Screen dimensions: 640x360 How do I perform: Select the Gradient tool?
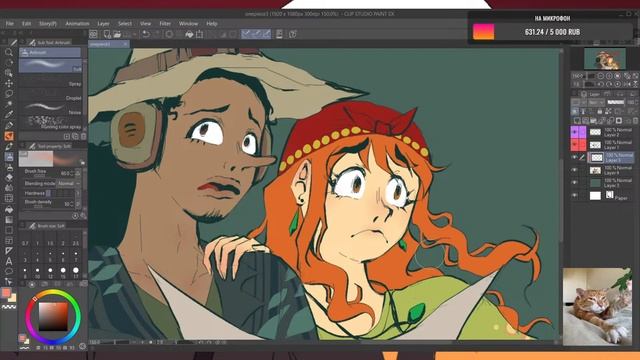click(x=9, y=220)
